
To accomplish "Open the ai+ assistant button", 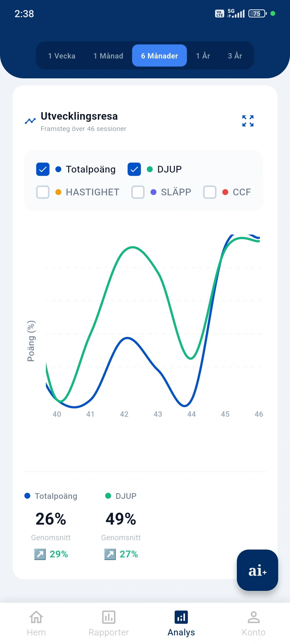I will (x=257, y=570).
